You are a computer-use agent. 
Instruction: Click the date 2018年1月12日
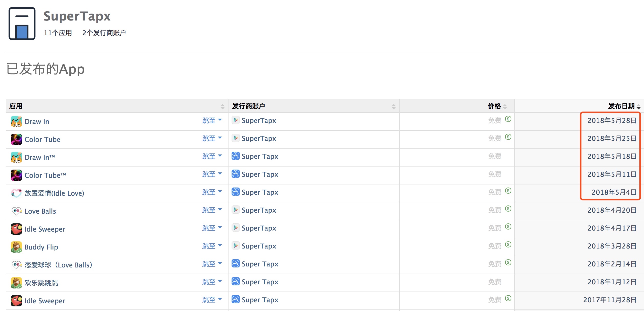click(612, 282)
